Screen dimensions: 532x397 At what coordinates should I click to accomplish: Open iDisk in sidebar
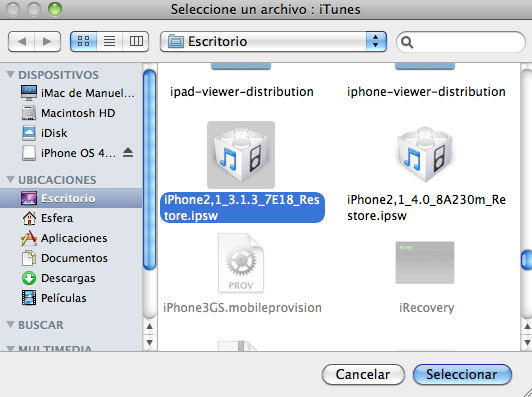(x=71, y=133)
